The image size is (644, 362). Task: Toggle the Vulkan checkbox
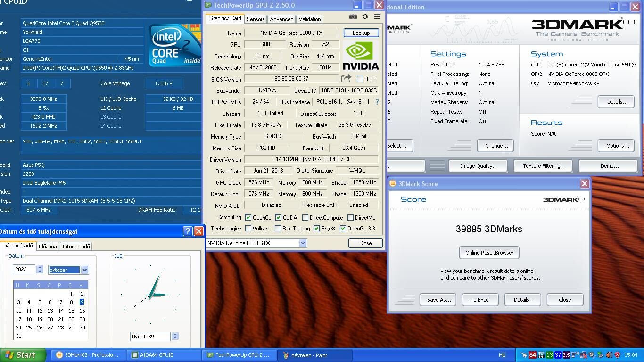(248, 228)
